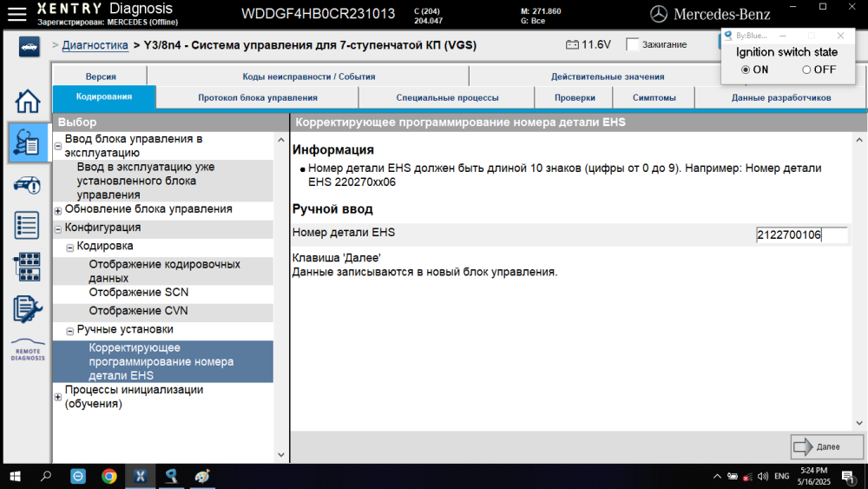Click content panel scroll up arrow

point(859,140)
